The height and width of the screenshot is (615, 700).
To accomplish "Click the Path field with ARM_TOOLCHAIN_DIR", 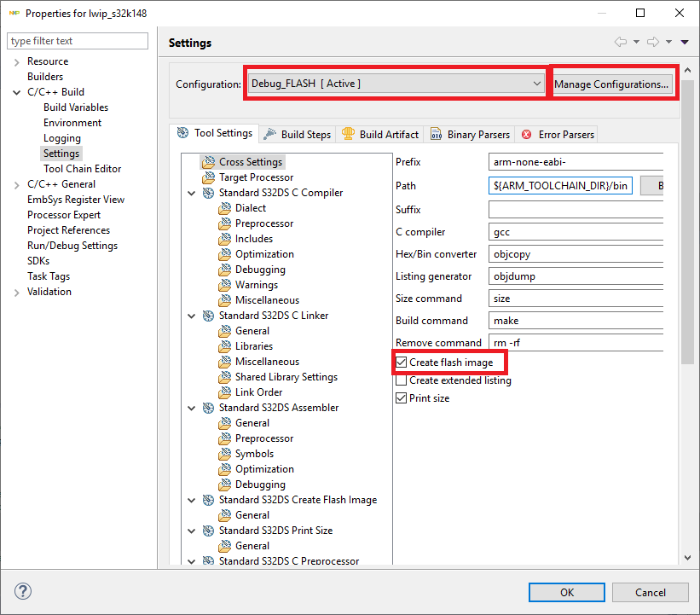I will (560, 185).
